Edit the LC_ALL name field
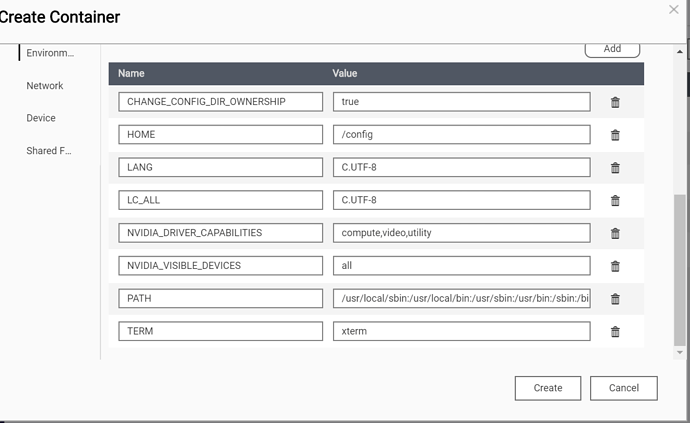 coord(220,200)
